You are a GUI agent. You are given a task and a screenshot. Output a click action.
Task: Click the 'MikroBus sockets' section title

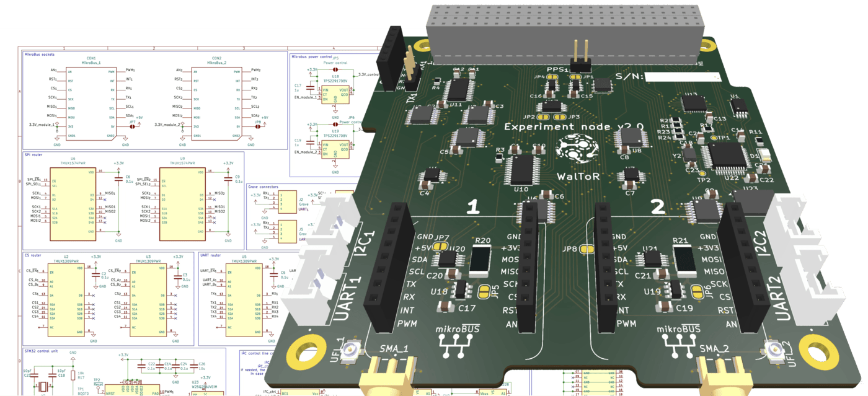40,55
